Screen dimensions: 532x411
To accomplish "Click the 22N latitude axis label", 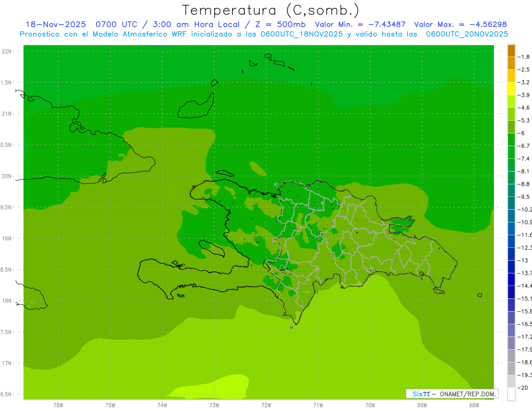I will 8,51.
